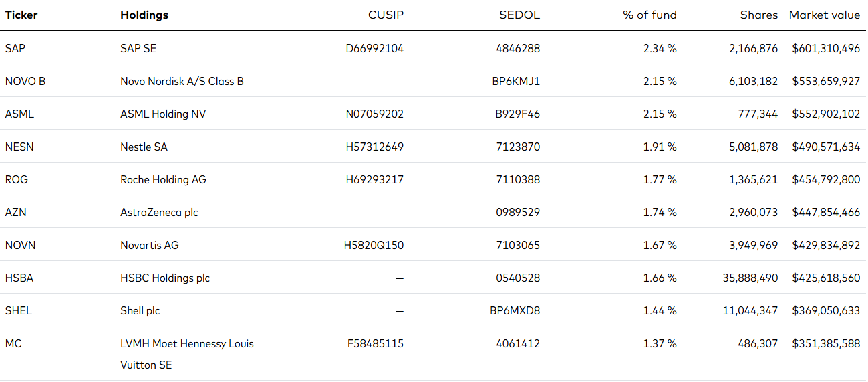
Task: Select the HSBC Holdings plc row
Action: click(433, 278)
